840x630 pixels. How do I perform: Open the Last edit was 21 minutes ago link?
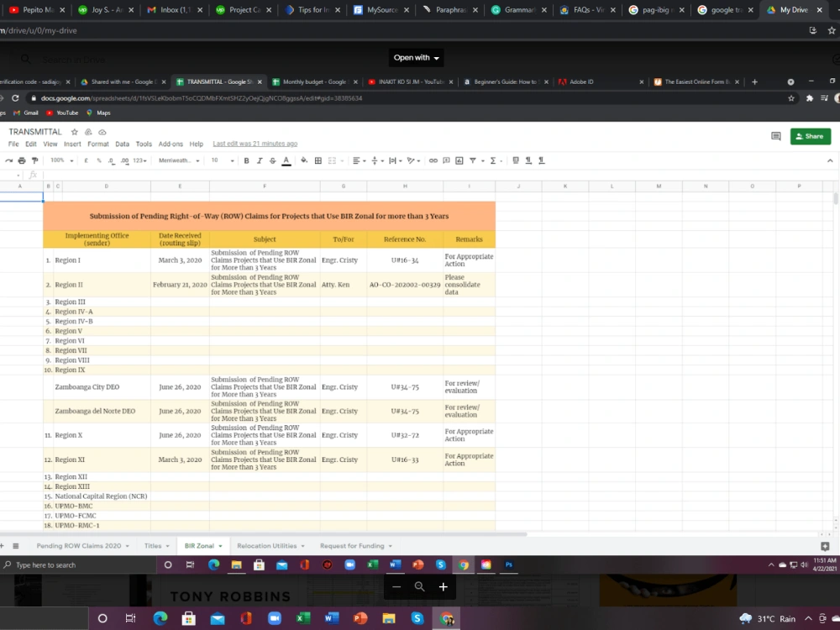[255, 144]
